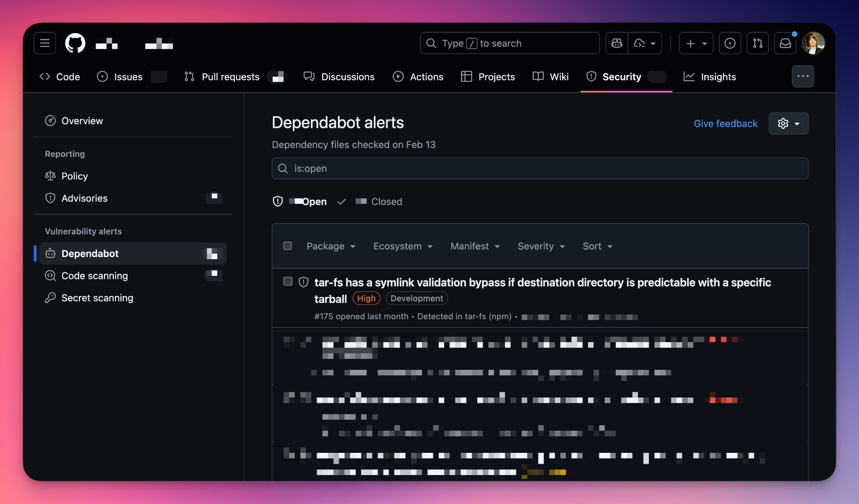Viewport: 859px width, 504px height.
Task: Open the gear settings dropdown
Action: coord(788,123)
